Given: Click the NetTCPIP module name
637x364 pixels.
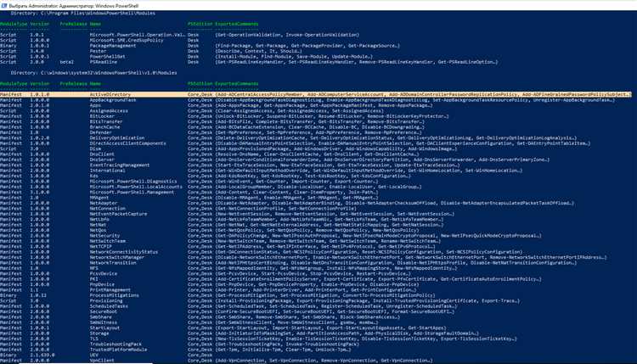Looking at the screenshot, I should tap(101, 246).
